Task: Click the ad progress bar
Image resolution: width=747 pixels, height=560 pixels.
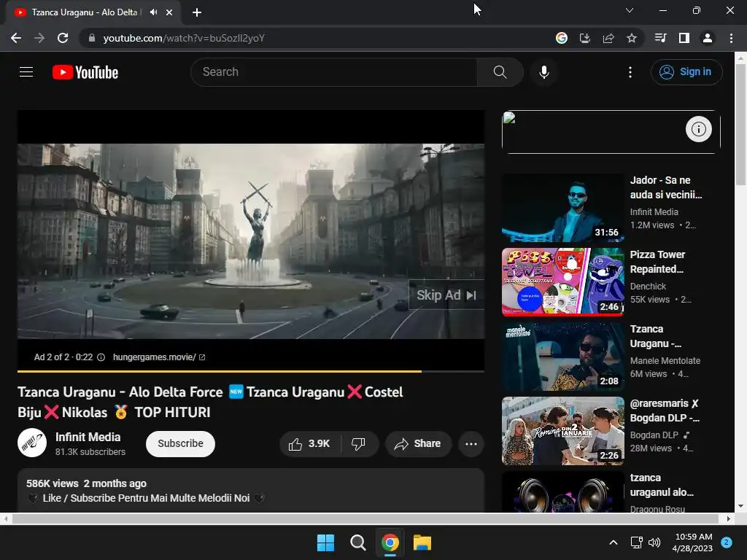Action: [x=251, y=371]
